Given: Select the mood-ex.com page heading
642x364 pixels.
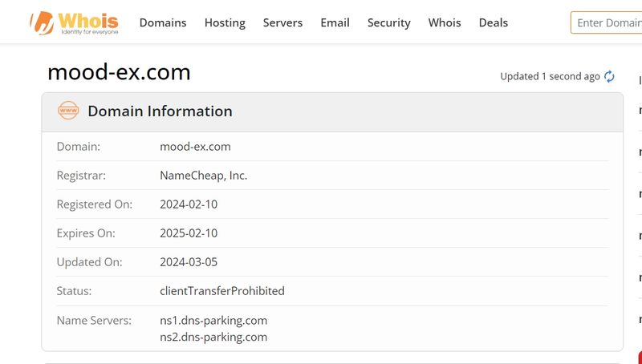Looking at the screenshot, I should point(119,72).
